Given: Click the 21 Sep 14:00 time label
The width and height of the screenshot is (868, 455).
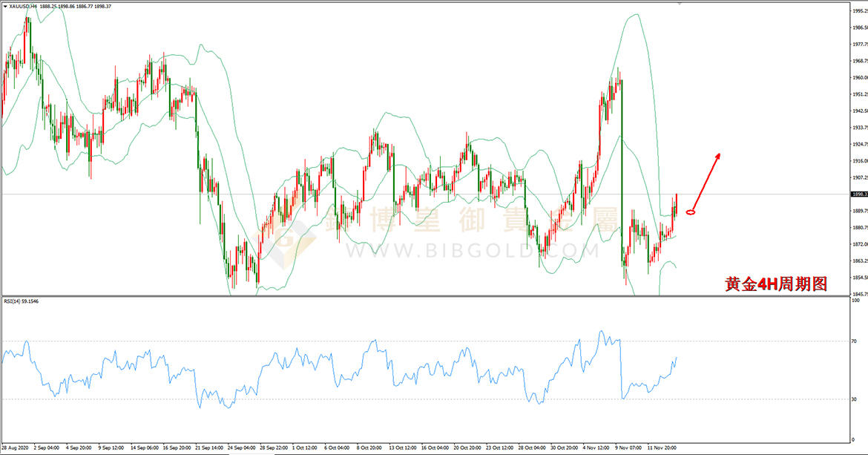Looking at the screenshot, I should pyautogui.click(x=209, y=448).
